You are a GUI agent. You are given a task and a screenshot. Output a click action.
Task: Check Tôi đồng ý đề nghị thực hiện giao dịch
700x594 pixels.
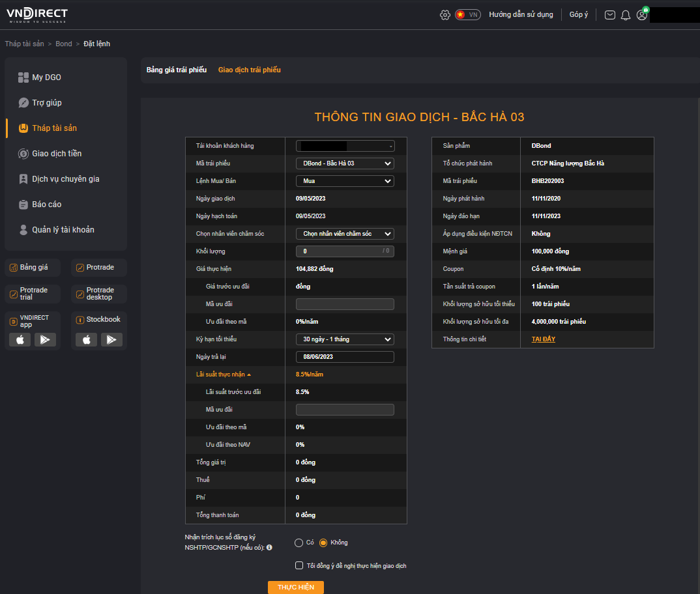[x=299, y=565]
